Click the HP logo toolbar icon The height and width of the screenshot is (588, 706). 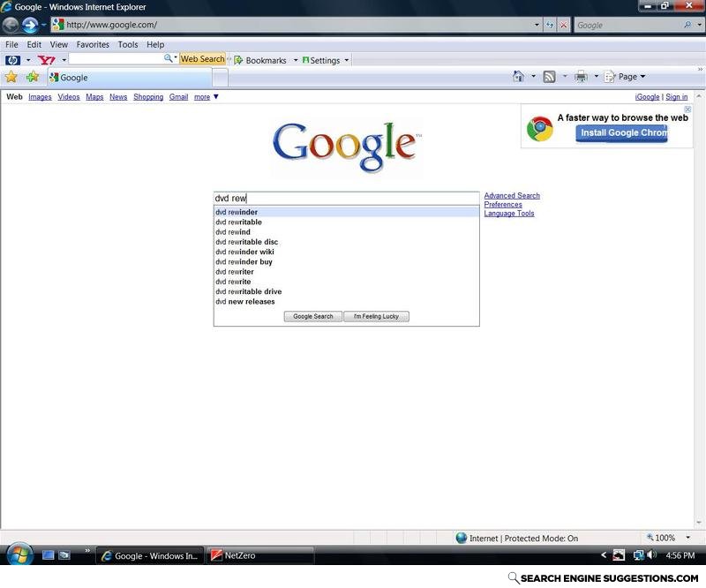click(12, 60)
